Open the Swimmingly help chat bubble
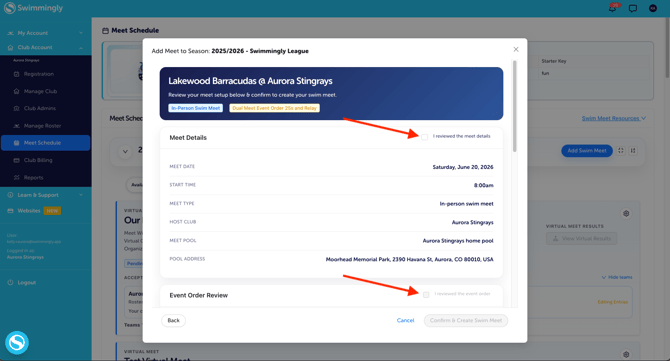The width and height of the screenshot is (670, 361). tap(17, 343)
